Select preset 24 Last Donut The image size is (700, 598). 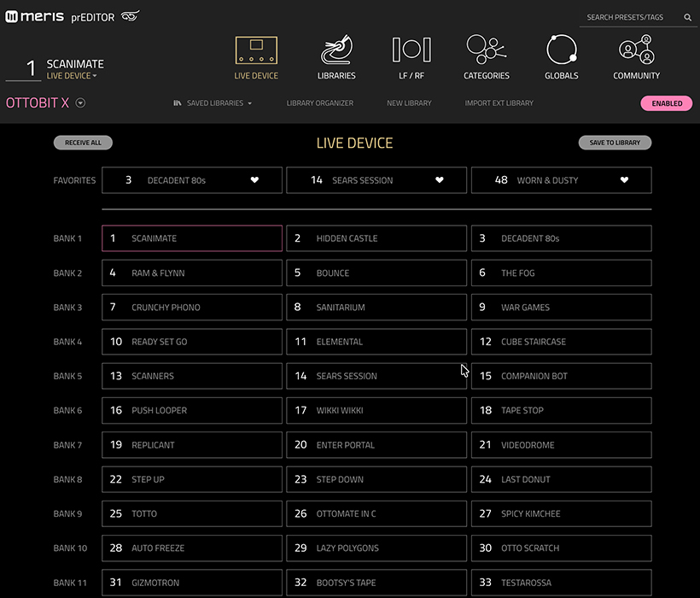pyautogui.click(x=561, y=479)
